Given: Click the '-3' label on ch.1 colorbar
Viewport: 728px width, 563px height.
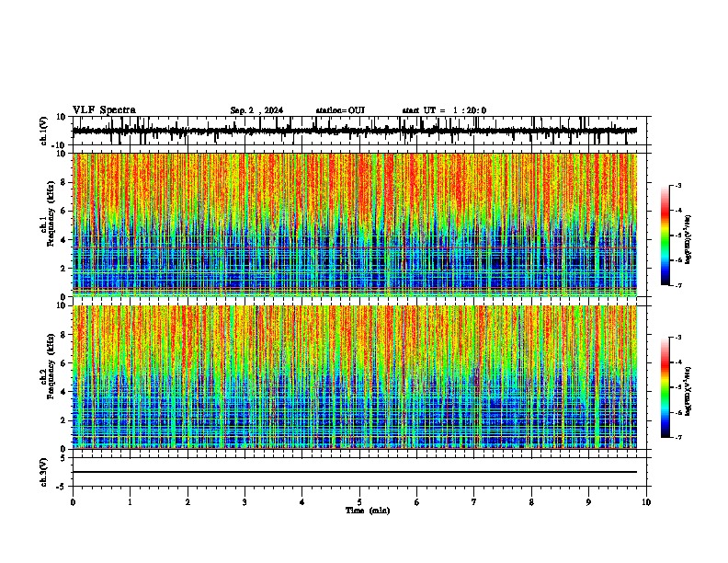Looking at the screenshot, I should [678, 185].
